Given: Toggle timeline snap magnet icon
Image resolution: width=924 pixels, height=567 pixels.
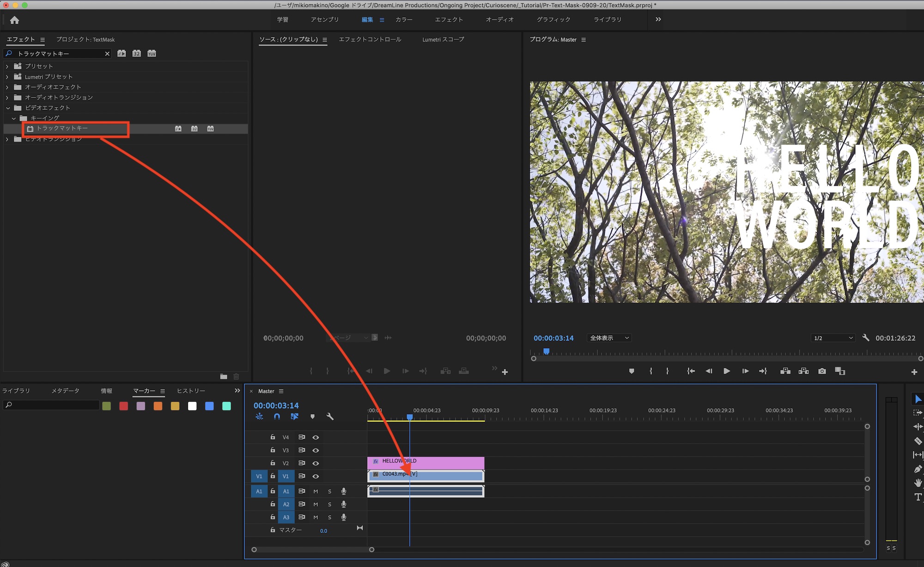Looking at the screenshot, I should coord(277,416).
